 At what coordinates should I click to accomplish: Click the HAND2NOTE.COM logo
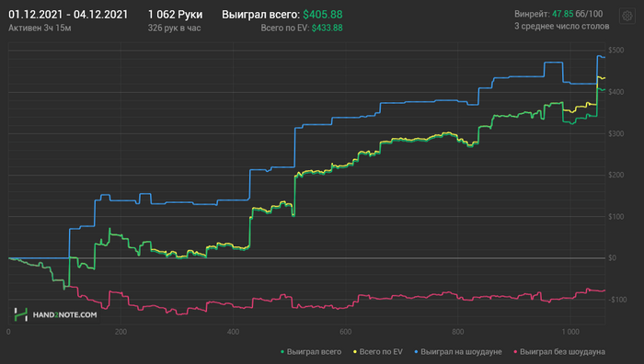55,314
